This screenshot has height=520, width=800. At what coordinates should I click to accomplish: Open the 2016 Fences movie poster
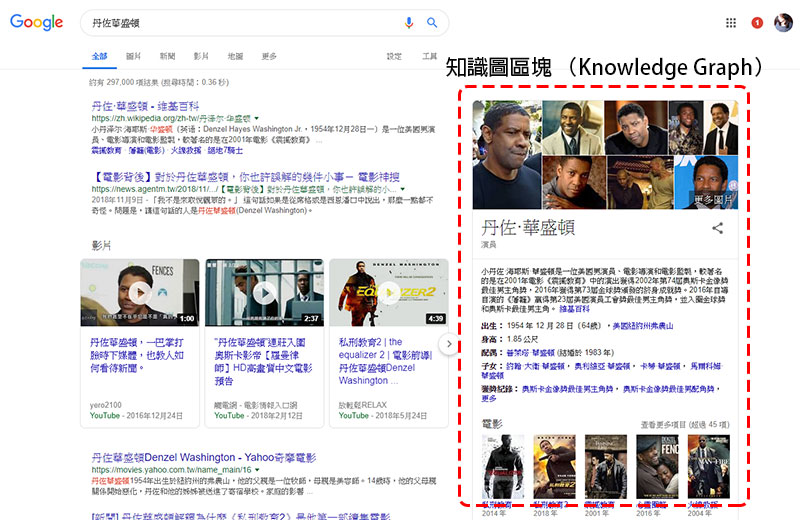point(657,466)
